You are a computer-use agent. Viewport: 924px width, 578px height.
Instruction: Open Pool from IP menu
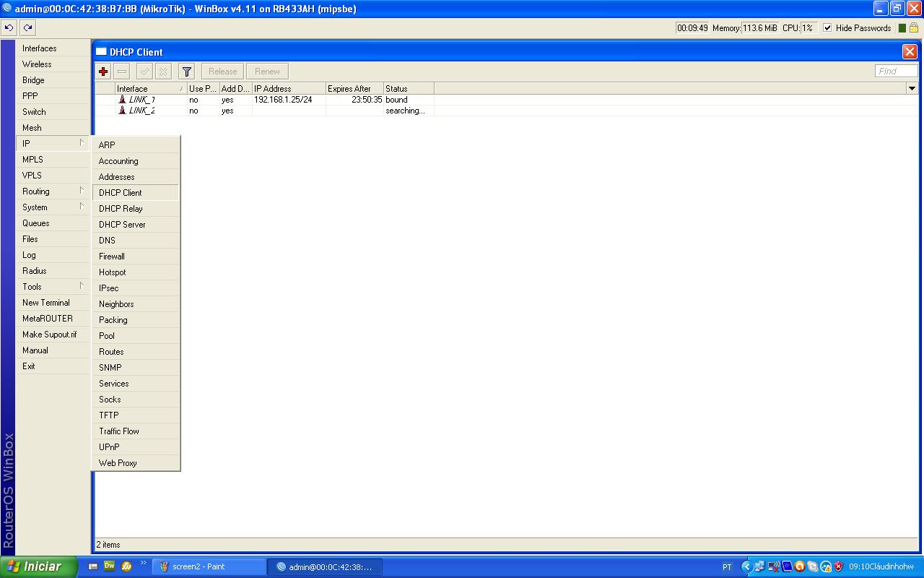[x=136, y=336]
